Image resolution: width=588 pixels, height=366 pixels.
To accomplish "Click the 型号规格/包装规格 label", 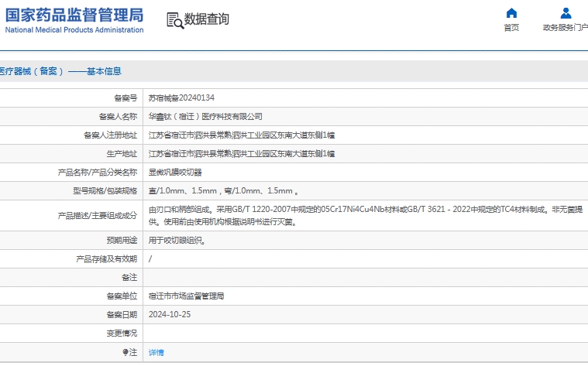I will (105, 191).
